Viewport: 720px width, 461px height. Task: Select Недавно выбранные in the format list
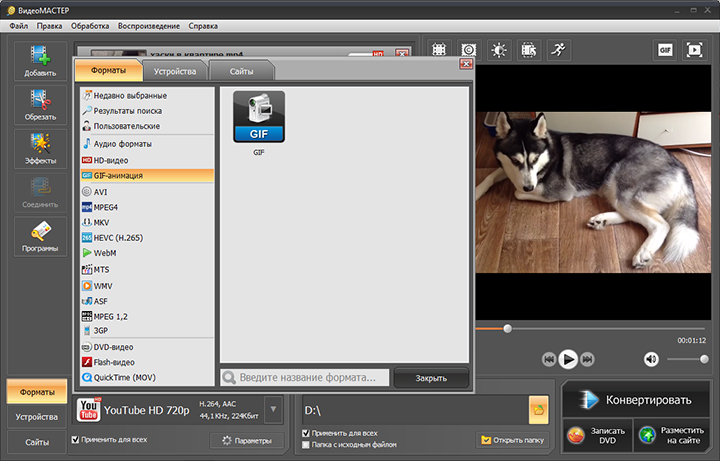coord(147,96)
